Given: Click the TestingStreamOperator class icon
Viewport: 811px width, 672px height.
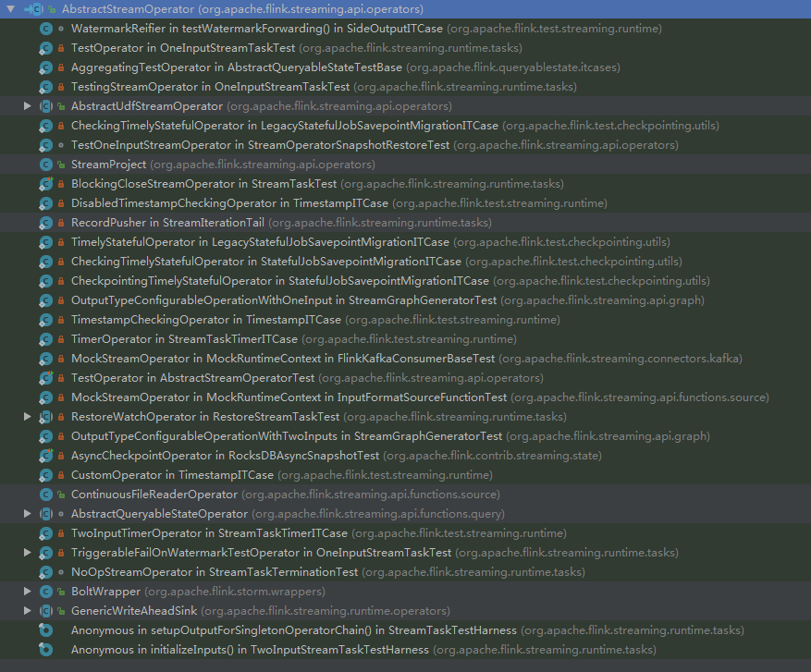Looking at the screenshot, I should point(46,88).
